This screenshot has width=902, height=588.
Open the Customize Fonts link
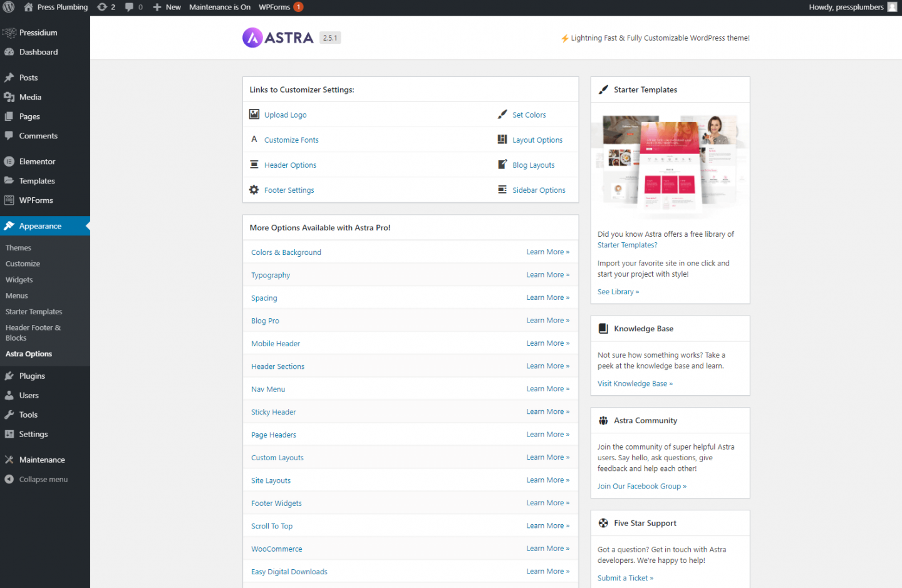(x=291, y=140)
